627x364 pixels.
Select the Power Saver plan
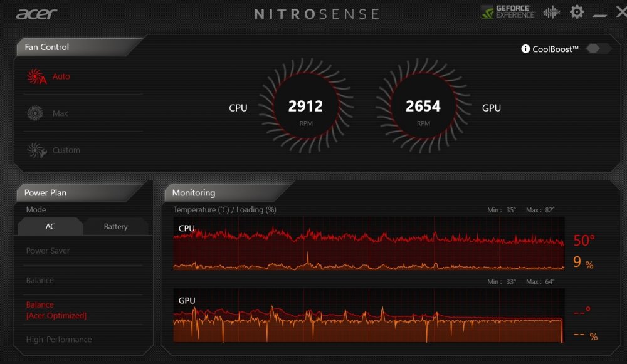coord(48,251)
